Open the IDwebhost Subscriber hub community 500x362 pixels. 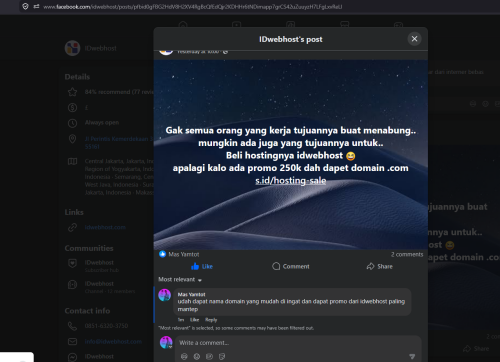pyautogui.click(x=102, y=266)
